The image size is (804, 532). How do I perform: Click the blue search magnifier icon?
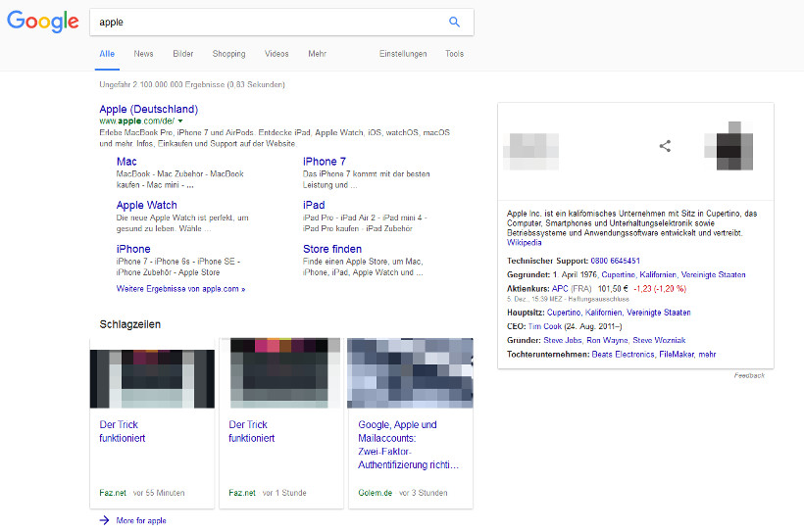click(x=454, y=22)
